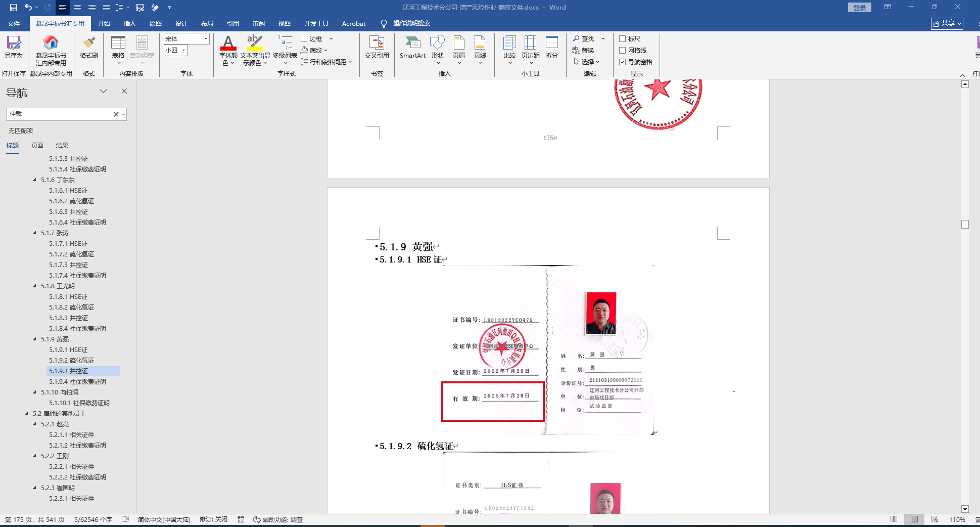Close the 导航 navigation pane
980x527 pixels.
[124, 91]
